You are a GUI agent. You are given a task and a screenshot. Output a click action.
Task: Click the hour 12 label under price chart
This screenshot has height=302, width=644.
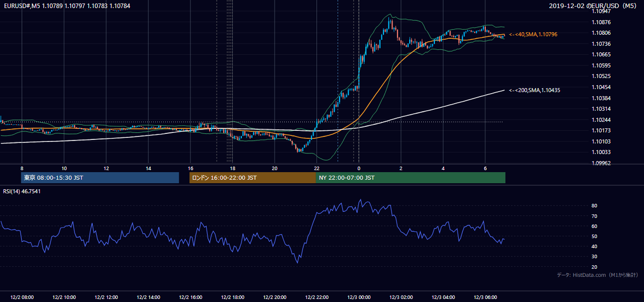(106, 168)
